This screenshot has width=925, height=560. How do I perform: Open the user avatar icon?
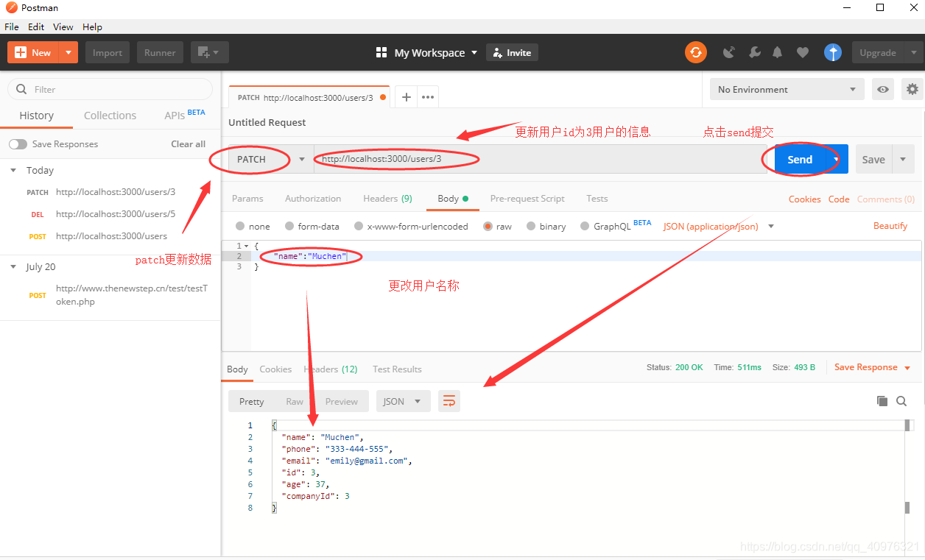point(833,52)
